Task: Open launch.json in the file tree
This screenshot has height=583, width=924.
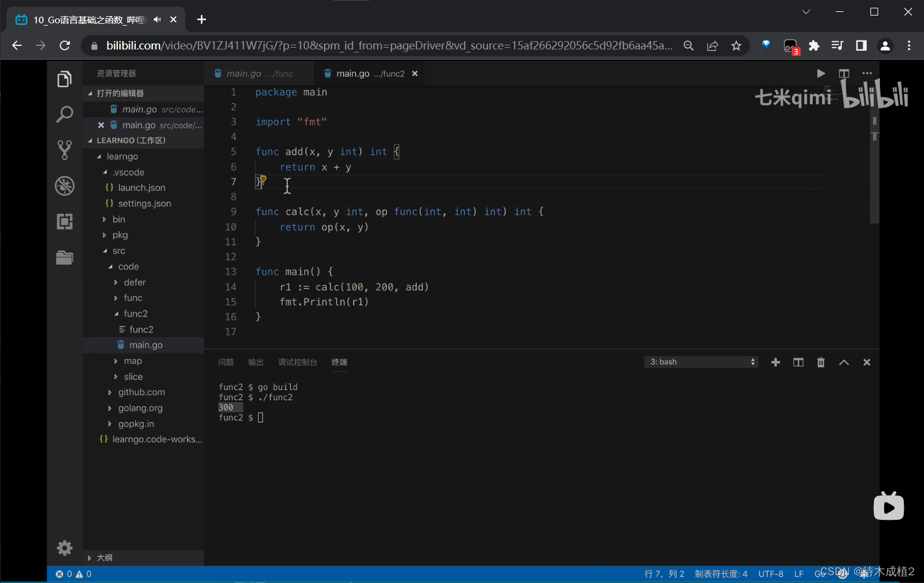Action: click(x=143, y=188)
